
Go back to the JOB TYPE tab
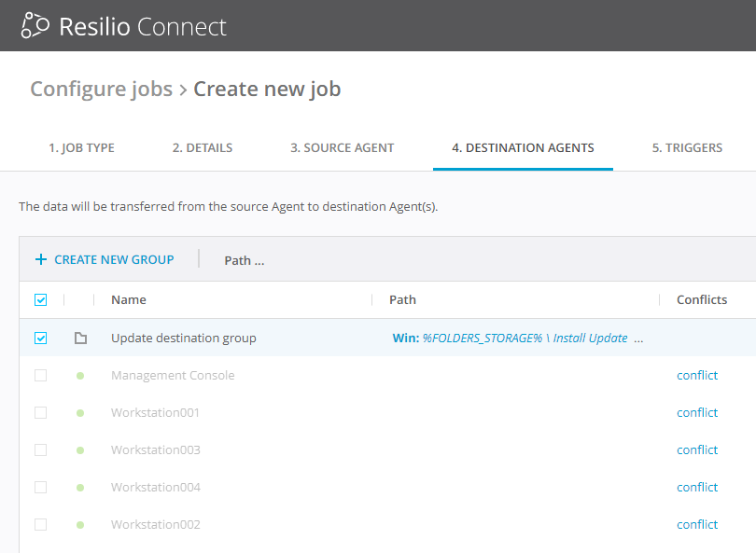pos(81,147)
